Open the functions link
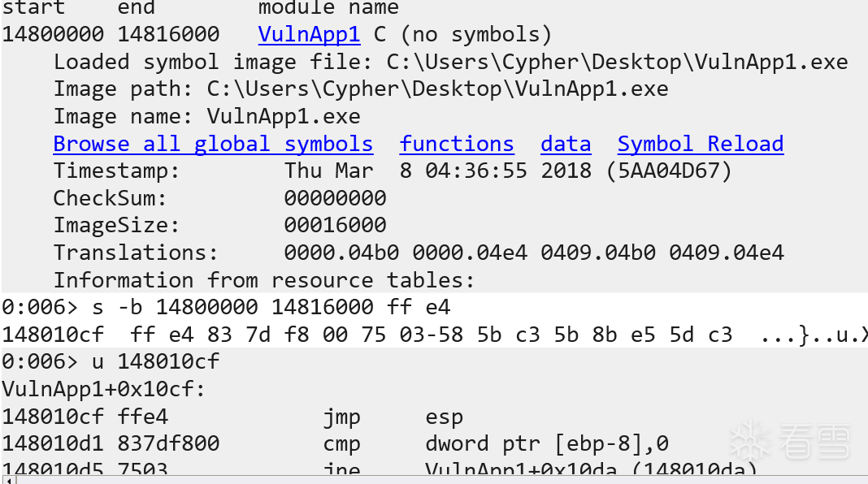The width and height of the screenshot is (868, 484). point(457,145)
